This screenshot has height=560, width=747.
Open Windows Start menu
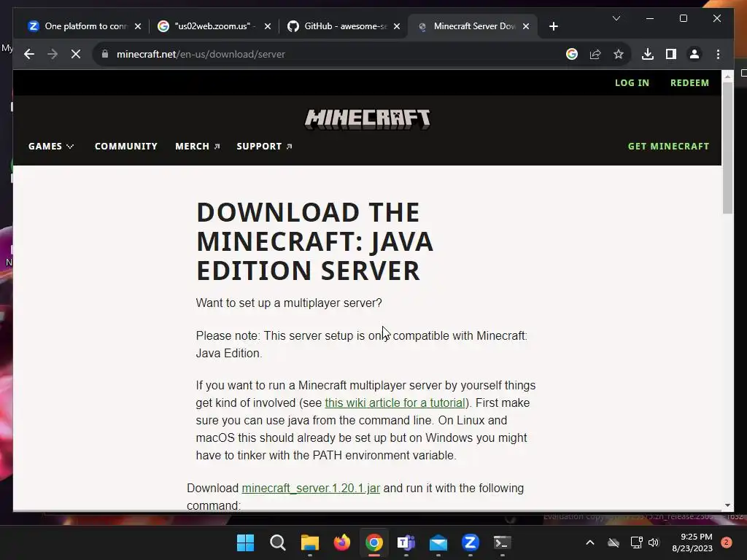[245, 542]
